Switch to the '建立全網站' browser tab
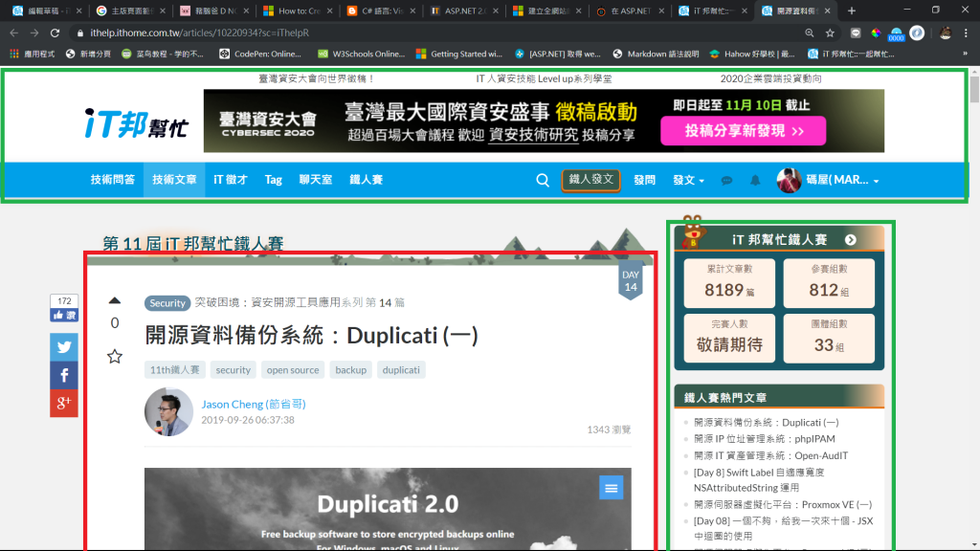 [545, 11]
